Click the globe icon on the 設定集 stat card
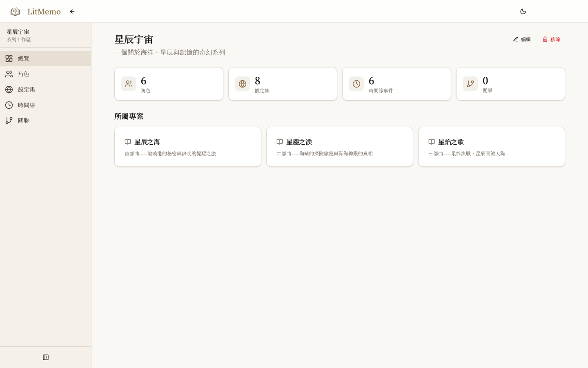This screenshot has width=588, height=368. click(x=243, y=84)
